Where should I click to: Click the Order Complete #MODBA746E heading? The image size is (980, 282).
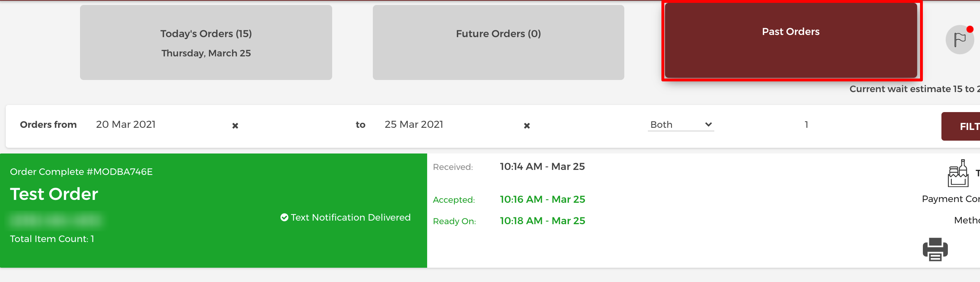[81, 172]
